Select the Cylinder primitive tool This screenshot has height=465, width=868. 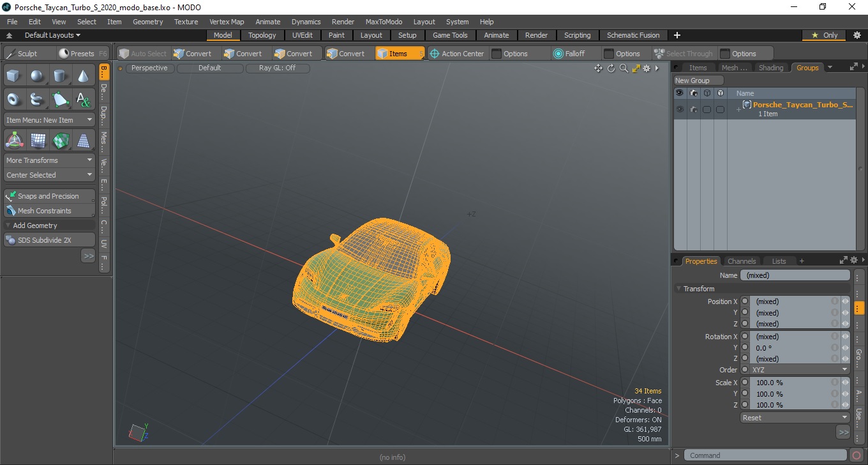click(60, 77)
